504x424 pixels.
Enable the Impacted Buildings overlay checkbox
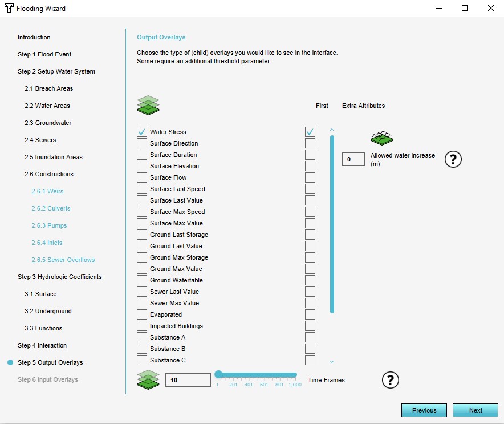click(142, 326)
